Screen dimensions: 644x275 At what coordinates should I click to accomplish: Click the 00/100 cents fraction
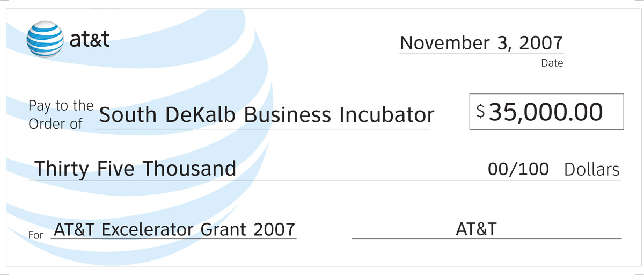coord(518,169)
